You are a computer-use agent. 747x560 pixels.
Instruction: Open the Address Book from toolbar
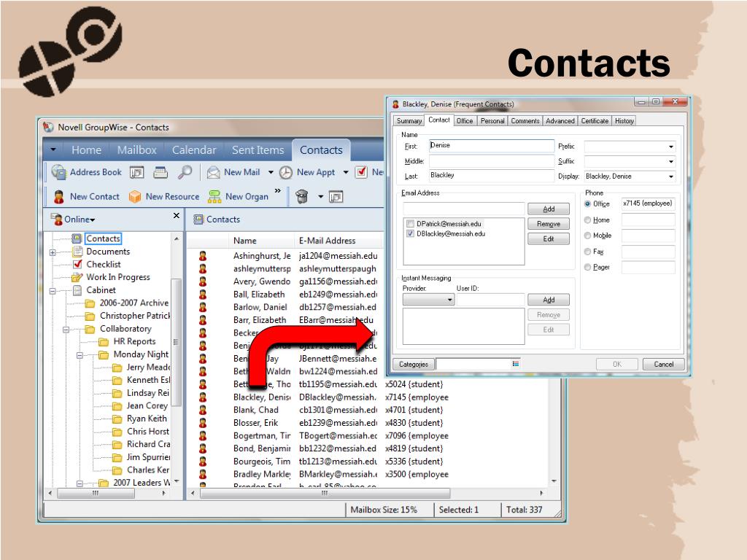[x=86, y=172]
